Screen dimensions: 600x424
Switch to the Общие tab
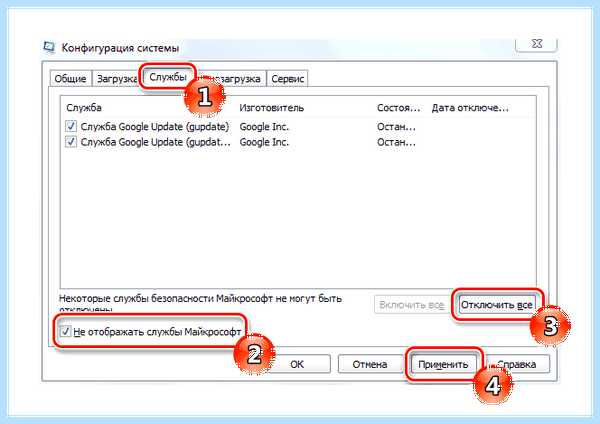[x=70, y=78]
